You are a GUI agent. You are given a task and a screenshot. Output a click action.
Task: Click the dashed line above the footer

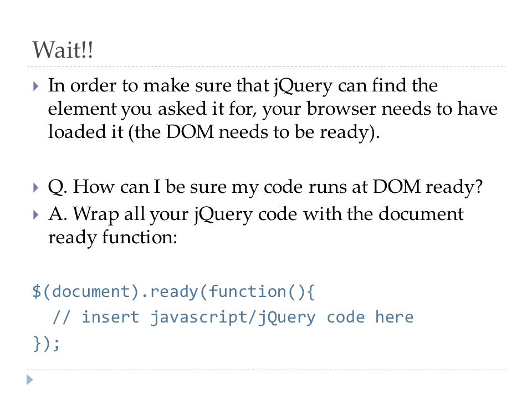point(266,370)
